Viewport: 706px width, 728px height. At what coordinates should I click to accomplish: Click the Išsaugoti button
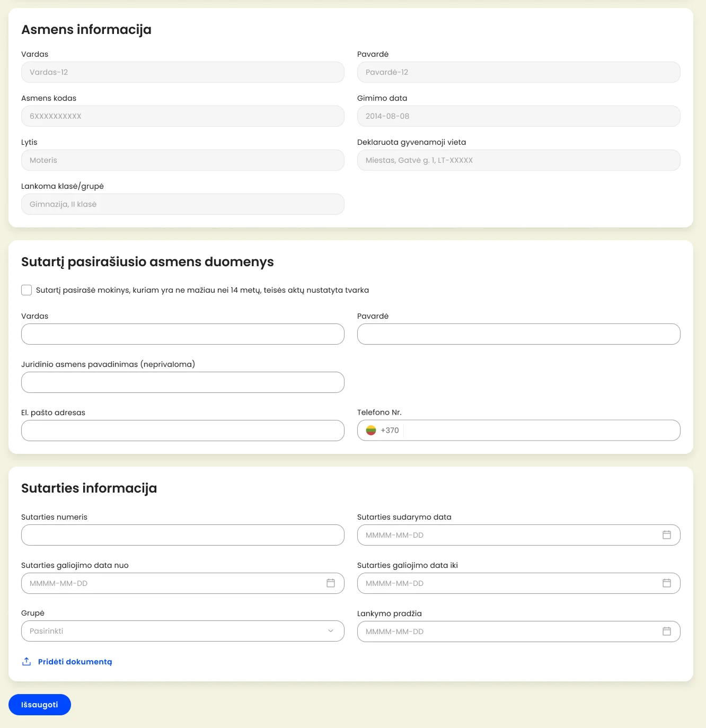tap(40, 705)
